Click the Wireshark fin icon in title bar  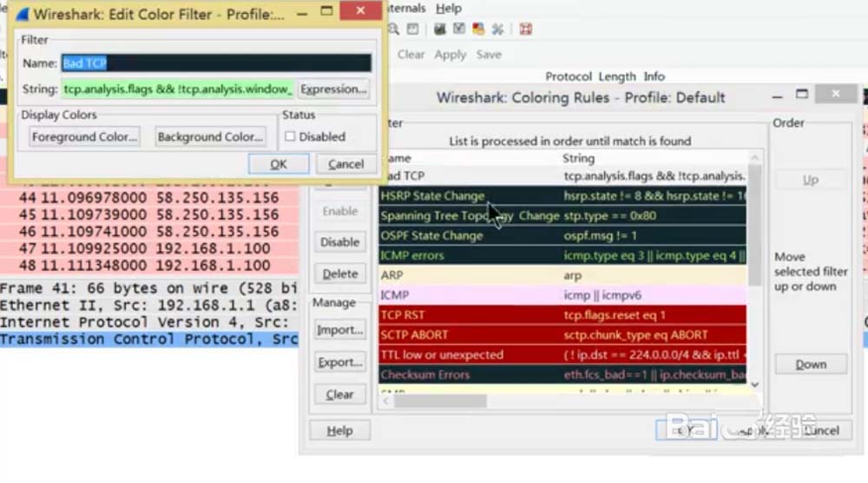pos(21,14)
